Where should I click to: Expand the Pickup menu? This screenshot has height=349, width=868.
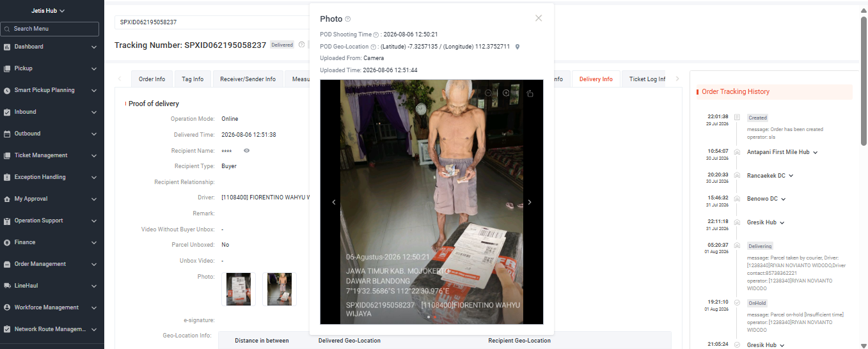[x=94, y=69]
